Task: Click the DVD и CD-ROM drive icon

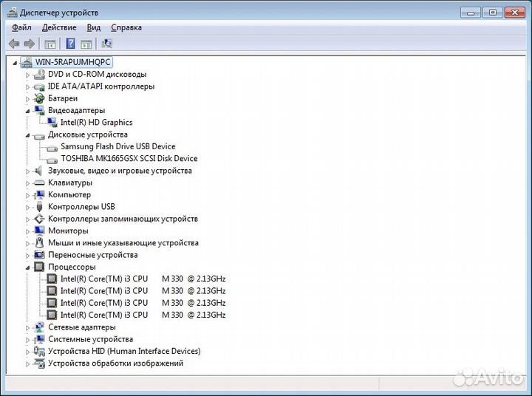Action: pos(39,75)
